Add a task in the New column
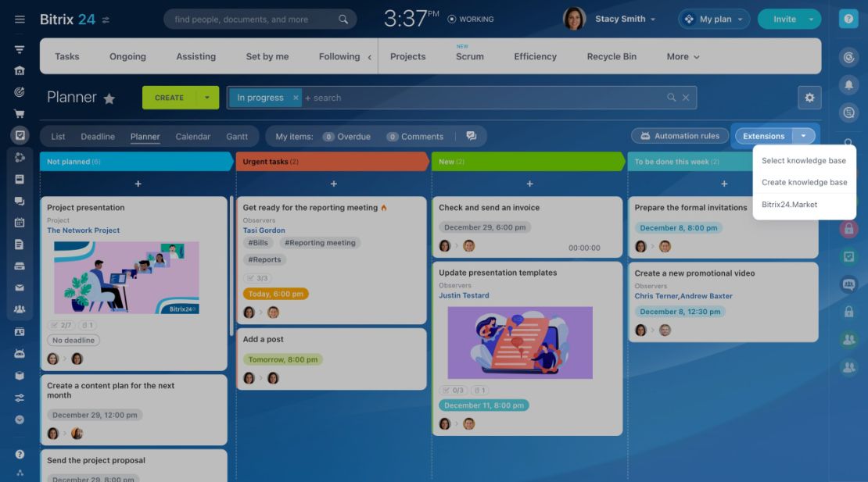Screen dimensions: 868x482 point(529,184)
